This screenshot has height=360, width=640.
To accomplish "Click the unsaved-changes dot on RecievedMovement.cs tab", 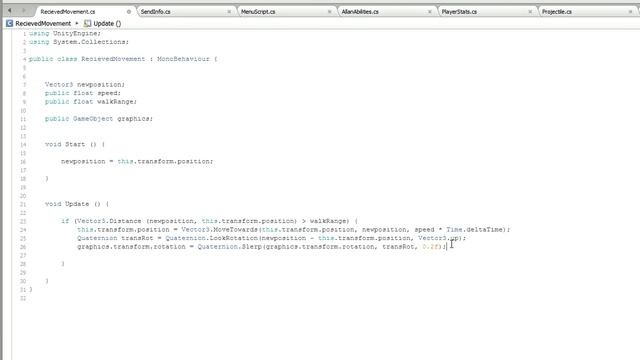I will click(129, 12).
